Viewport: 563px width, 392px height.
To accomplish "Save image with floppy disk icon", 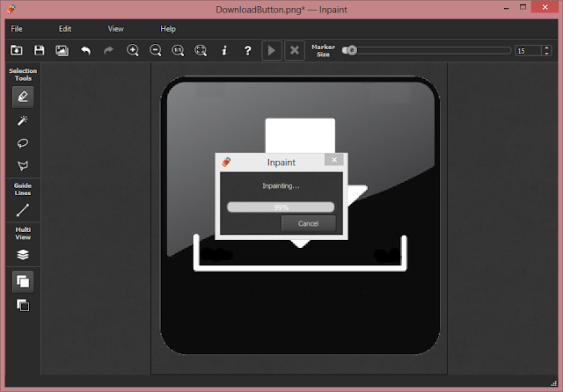I will click(39, 51).
